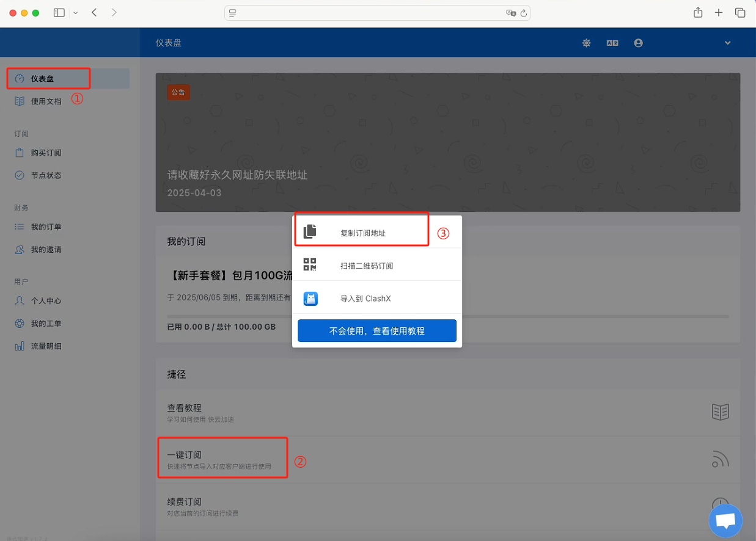Screen dimensions: 756x541
Task: Click the language switch icon in header
Action: pos(612,43)
